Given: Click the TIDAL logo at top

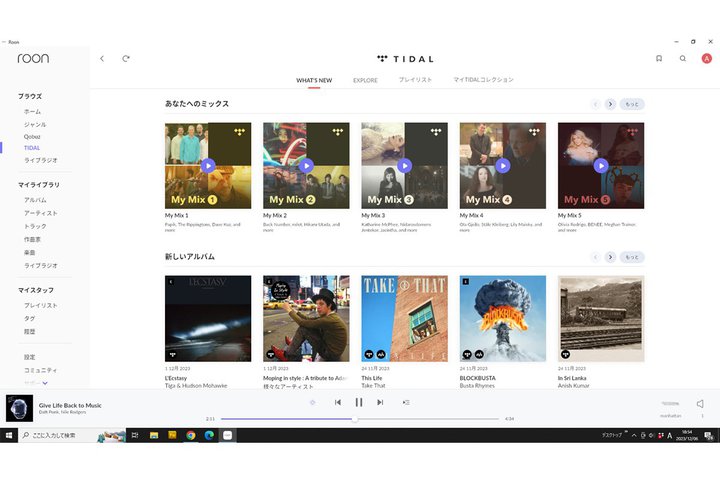Looking at the screenshot, I should tap(405, 59).
